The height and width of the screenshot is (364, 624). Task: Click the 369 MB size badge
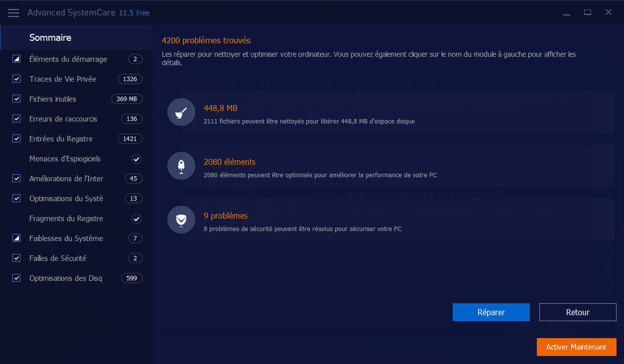pos(126,99)
